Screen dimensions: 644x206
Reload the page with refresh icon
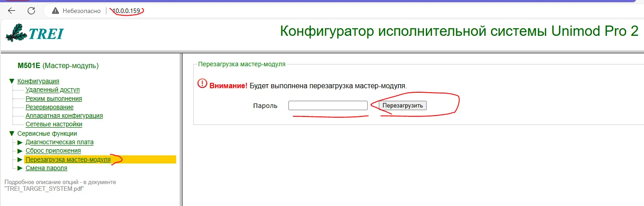[31, 10]
